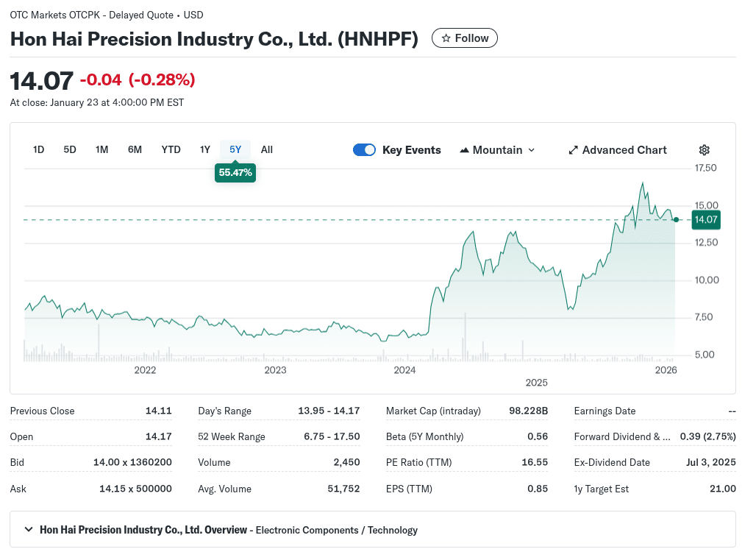Select the 5D time range tab
756x549 pixels.
(70, 149)
